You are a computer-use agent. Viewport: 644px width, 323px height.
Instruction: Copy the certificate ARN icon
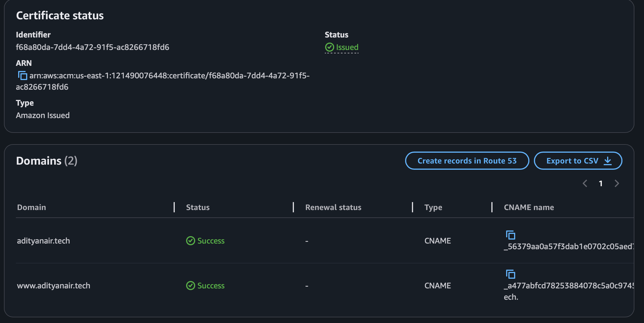[22, 75]
